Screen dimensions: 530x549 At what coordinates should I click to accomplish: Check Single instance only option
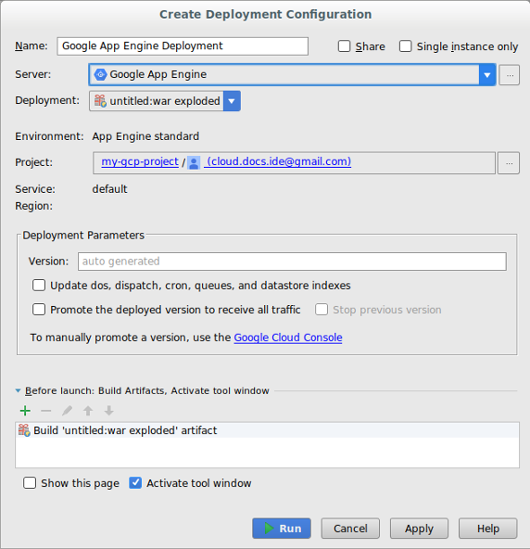(405, 46)
